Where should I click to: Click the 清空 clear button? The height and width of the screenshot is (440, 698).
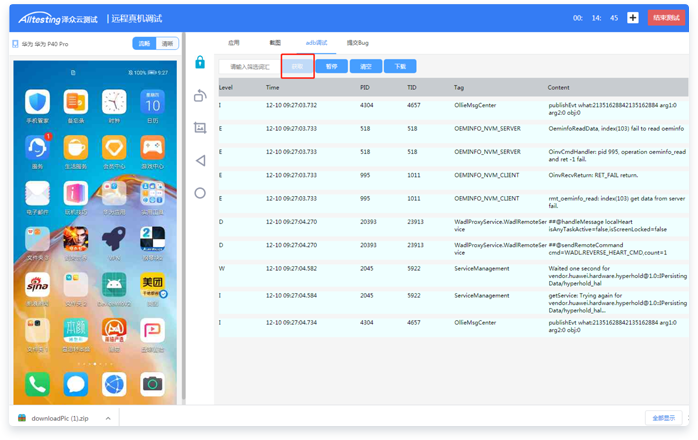coord(365,66)
